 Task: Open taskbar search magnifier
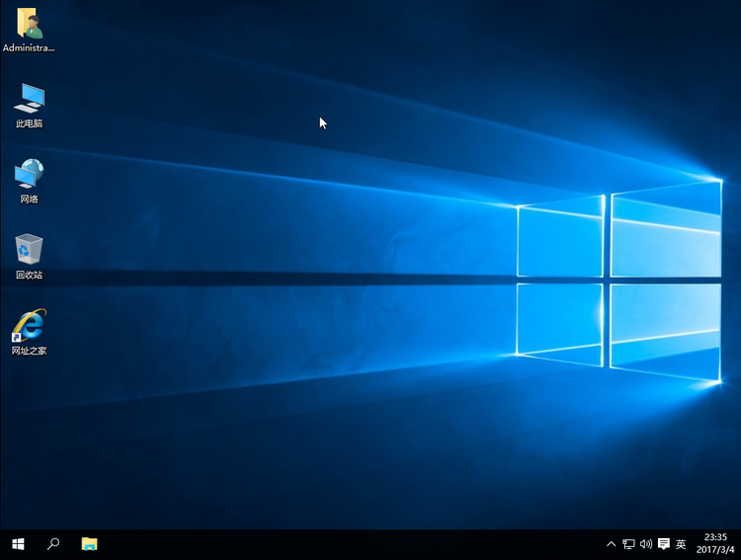click(x=53, y=544)
